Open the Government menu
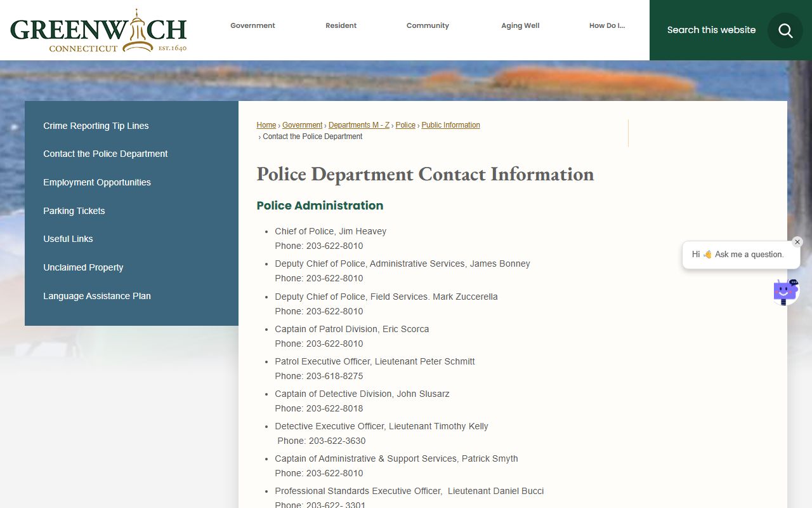Viewport: 812px width, 508px height. pos(252,26)
